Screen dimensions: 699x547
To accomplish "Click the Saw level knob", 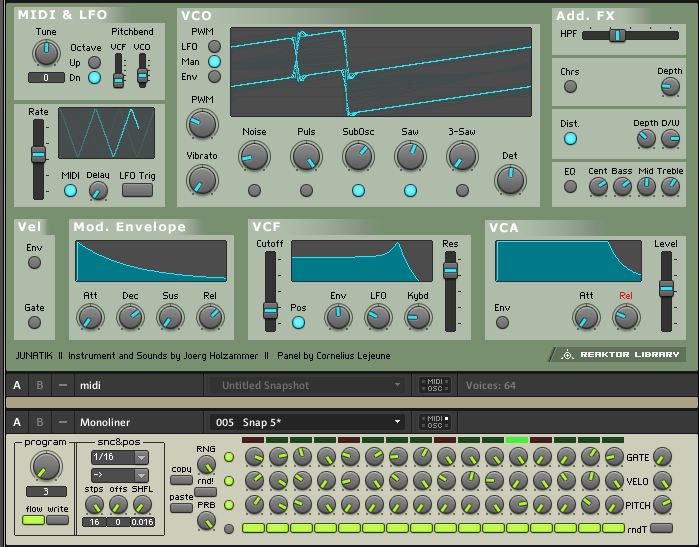I will pos(410,156).
